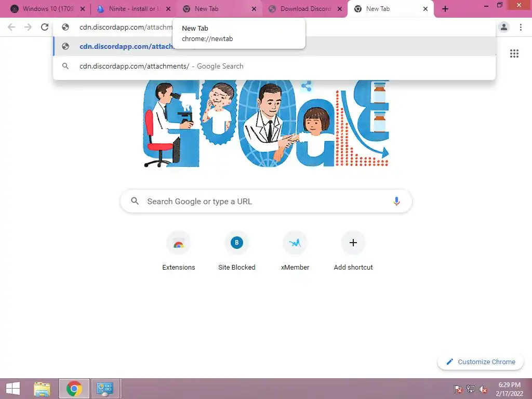The width and height of the screenshot is (532, 399).
Task: Select the Google Search suggestion for cdn.discordapp.com/attachments/
Action: point(274,66)
